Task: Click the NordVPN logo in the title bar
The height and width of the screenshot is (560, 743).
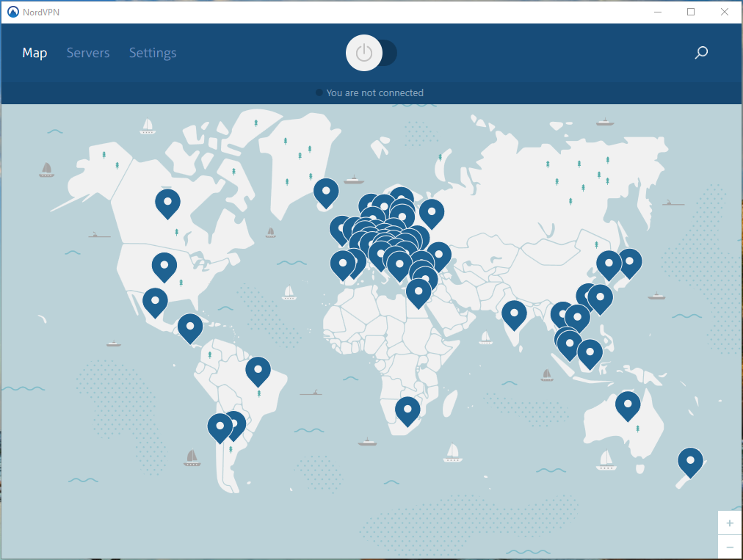Action: click(x=12, y=12)
